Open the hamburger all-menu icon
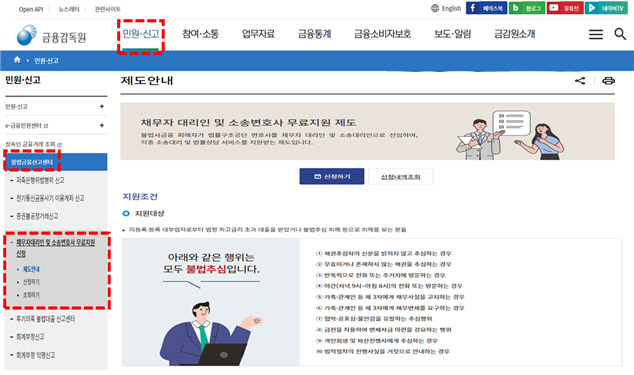 [x=596, y=34]
